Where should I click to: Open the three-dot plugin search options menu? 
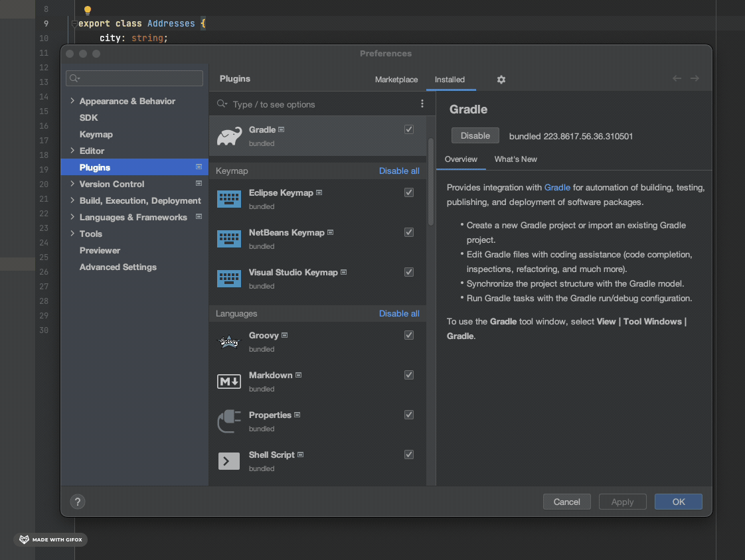pyautogui.click(x=422, y=104)
